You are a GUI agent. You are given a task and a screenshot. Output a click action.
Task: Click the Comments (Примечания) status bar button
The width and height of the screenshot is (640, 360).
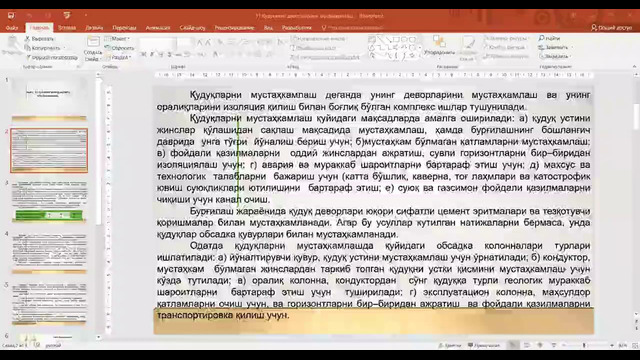tap(484, 345)
